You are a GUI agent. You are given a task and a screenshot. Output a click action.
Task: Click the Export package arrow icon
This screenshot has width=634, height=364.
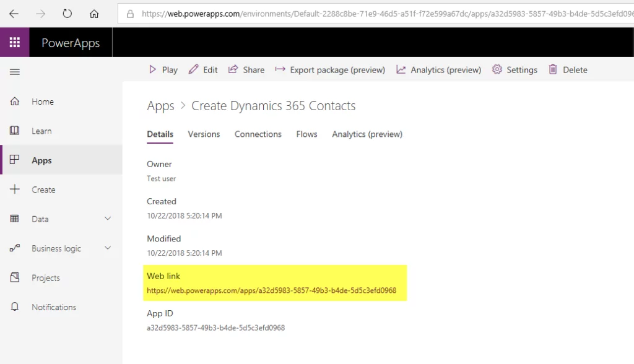[x=280, y=69]
